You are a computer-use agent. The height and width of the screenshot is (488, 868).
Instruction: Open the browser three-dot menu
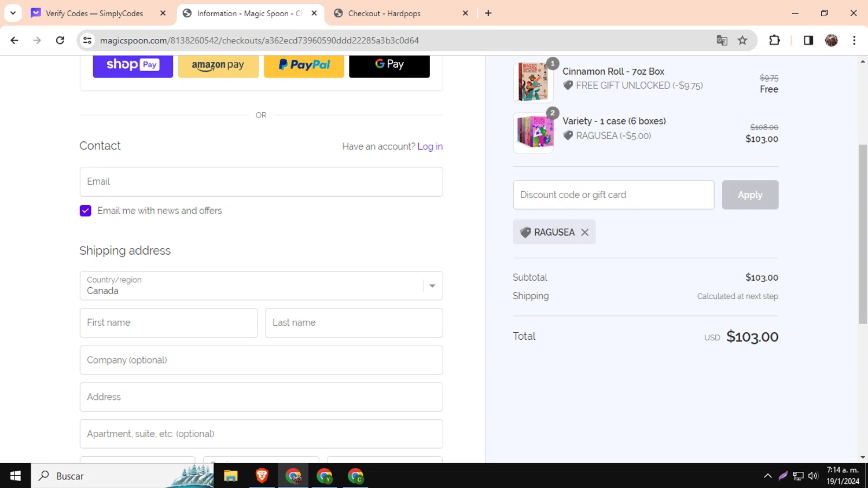coord(854,41)
